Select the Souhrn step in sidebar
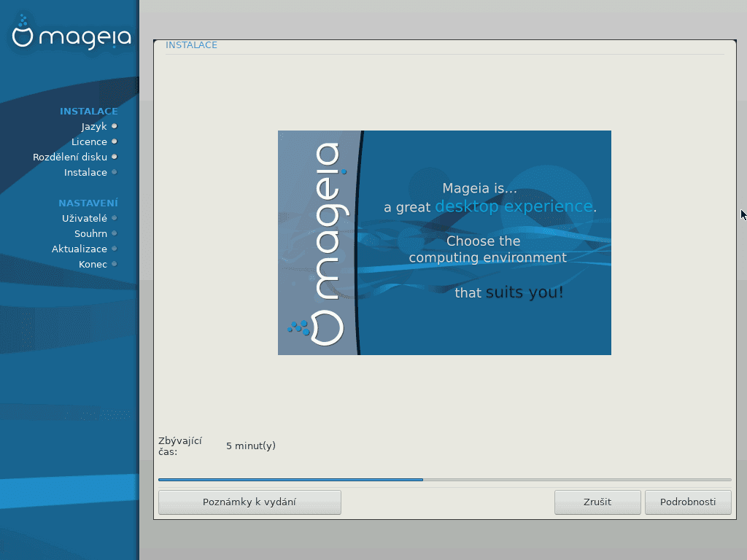747x560 pixels. click(90, 234)
